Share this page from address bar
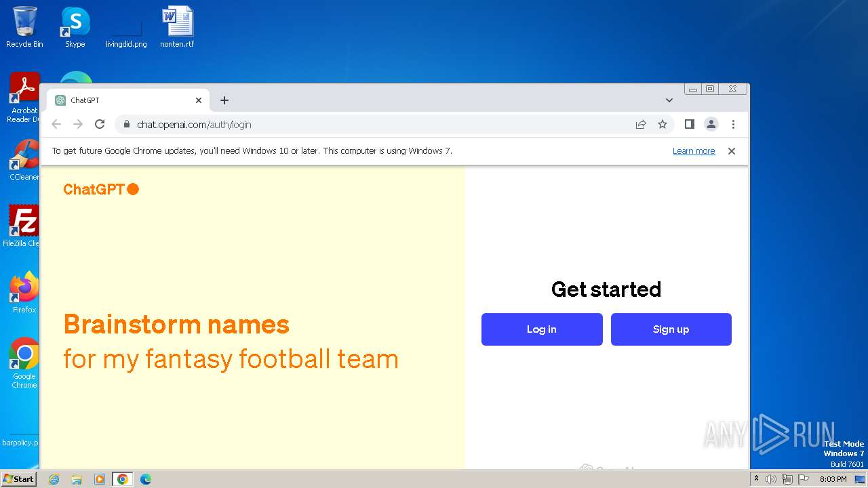Viewport: 868px width, 488px height. click(x=641, y=124)
